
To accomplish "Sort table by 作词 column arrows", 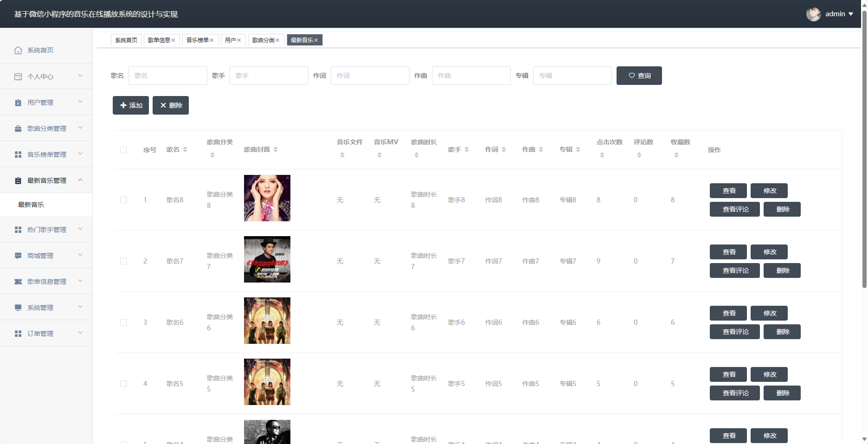I will 504,149.
